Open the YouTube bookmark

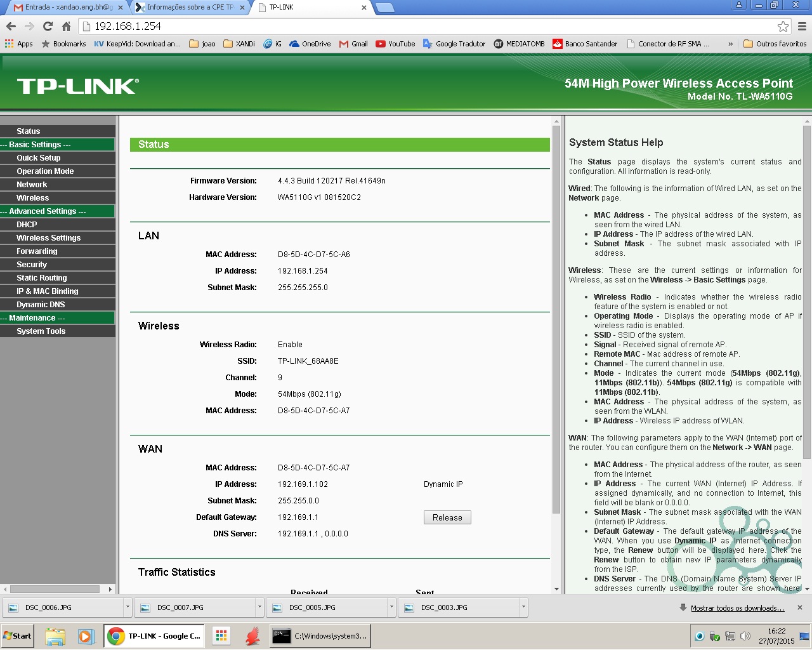click(x=395, y=44)
